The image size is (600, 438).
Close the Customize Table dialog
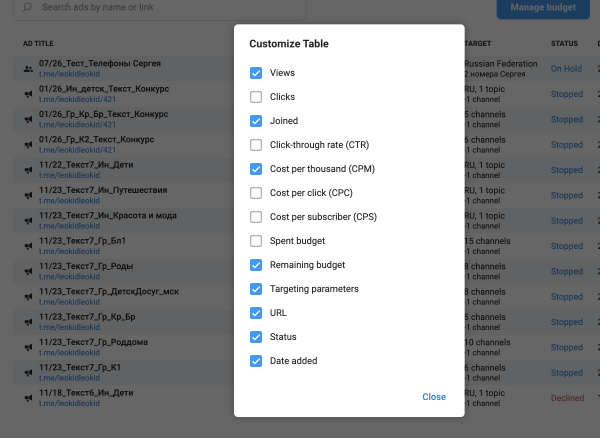[x=433, y=397]
